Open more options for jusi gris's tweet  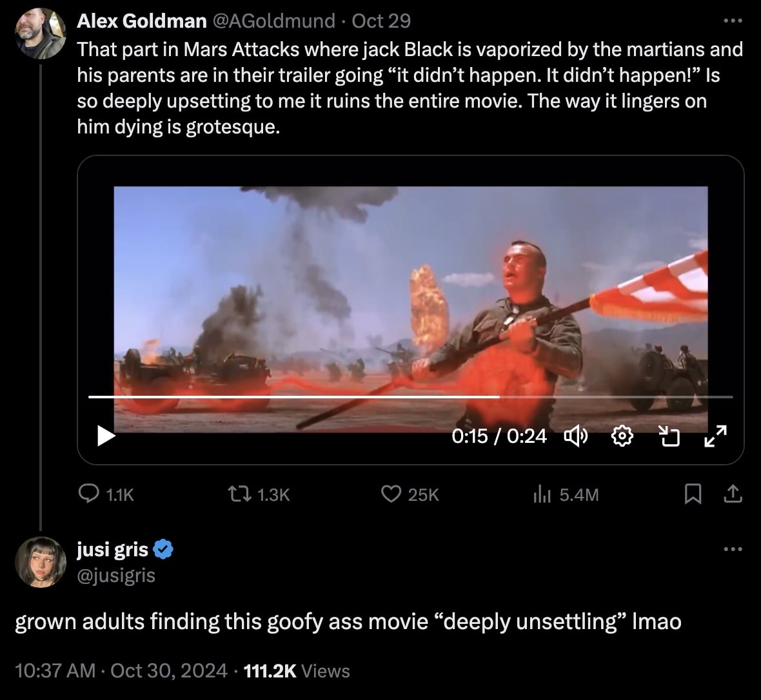[x=733, y=550]
